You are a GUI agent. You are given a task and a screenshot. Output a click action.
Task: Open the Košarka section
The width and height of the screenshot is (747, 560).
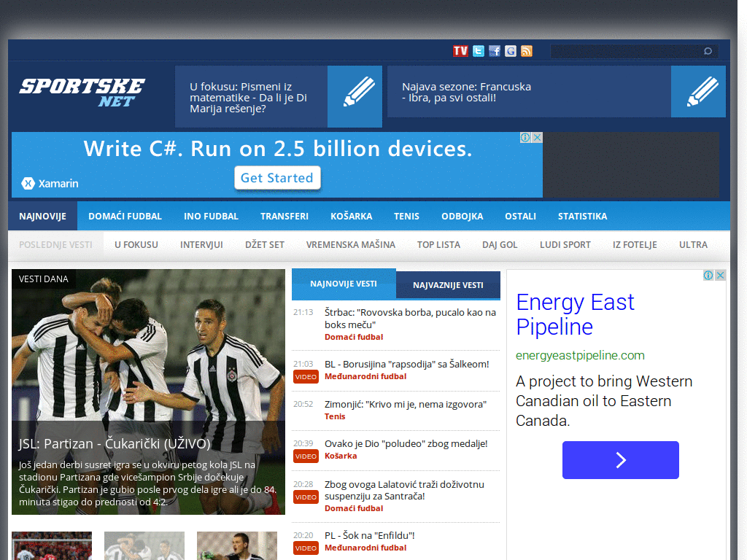click(351, 216)
